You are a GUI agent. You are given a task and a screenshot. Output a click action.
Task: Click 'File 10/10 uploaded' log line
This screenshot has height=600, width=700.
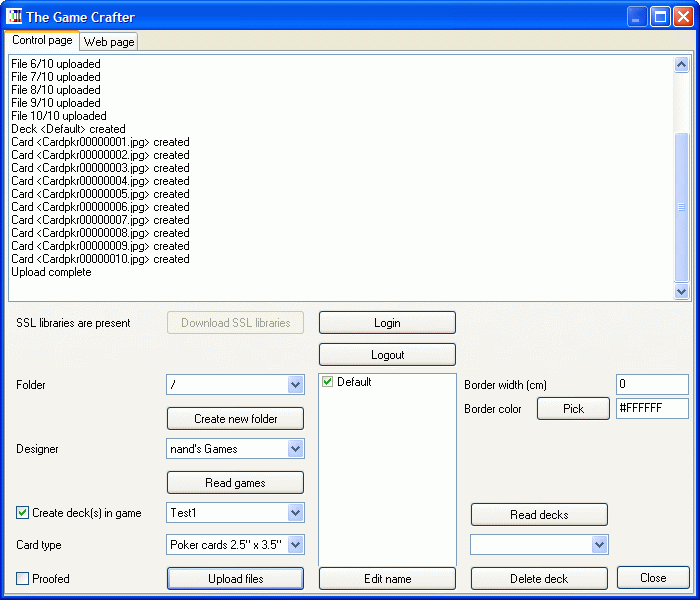(x=59, y=116)
